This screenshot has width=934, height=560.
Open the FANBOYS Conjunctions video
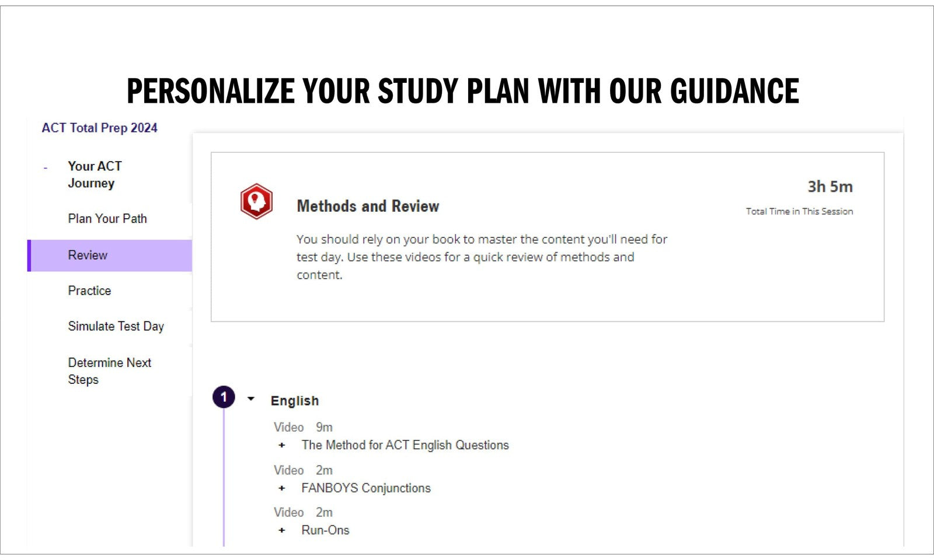point(366,488)
